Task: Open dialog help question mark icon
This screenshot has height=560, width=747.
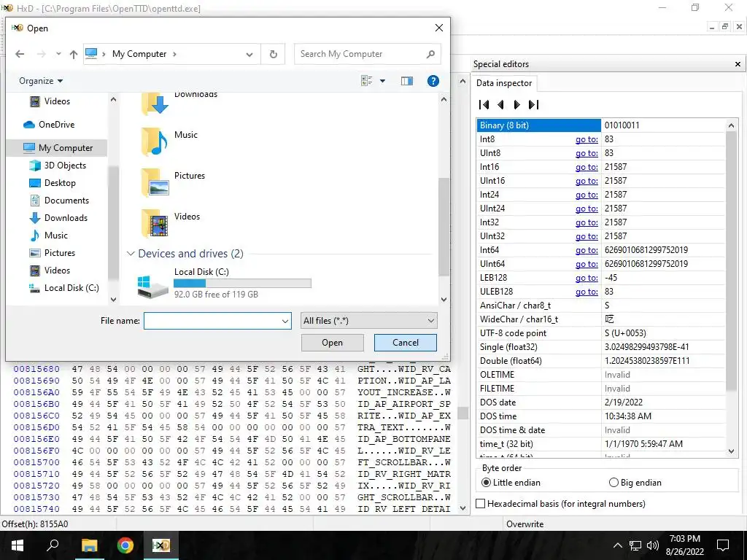Action: [433, 81]
